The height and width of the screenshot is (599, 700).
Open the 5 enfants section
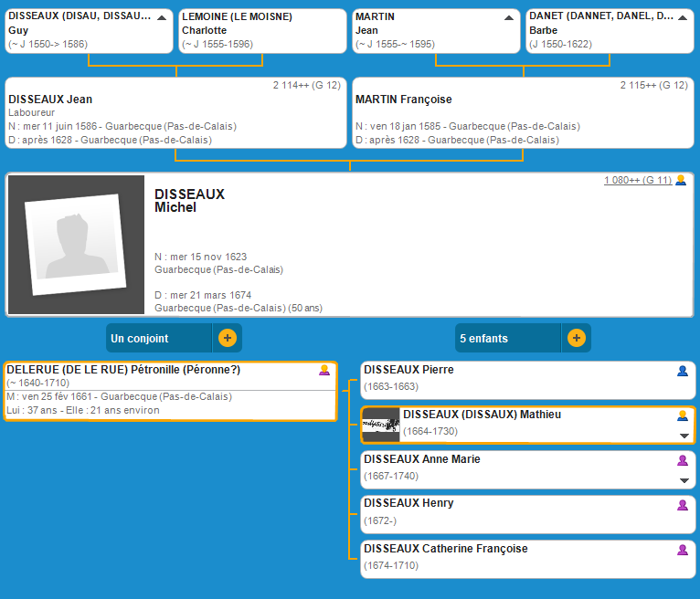coord(507,338)
